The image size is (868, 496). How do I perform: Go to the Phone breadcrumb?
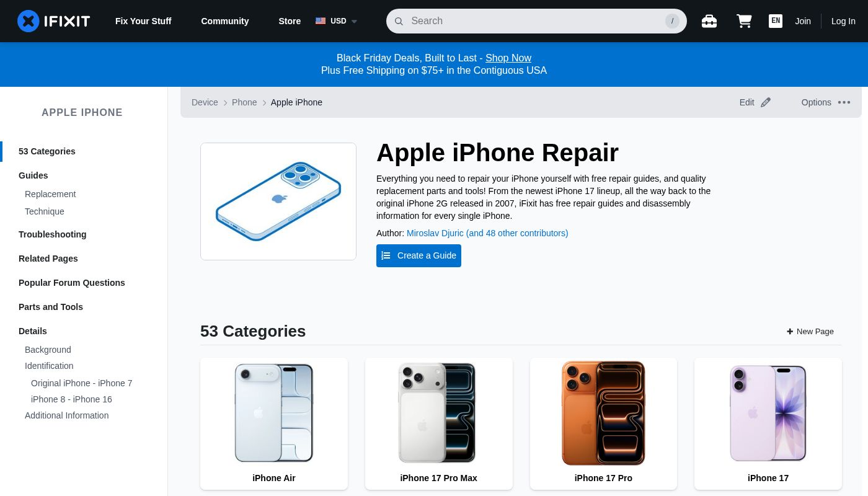coord(244,102)
